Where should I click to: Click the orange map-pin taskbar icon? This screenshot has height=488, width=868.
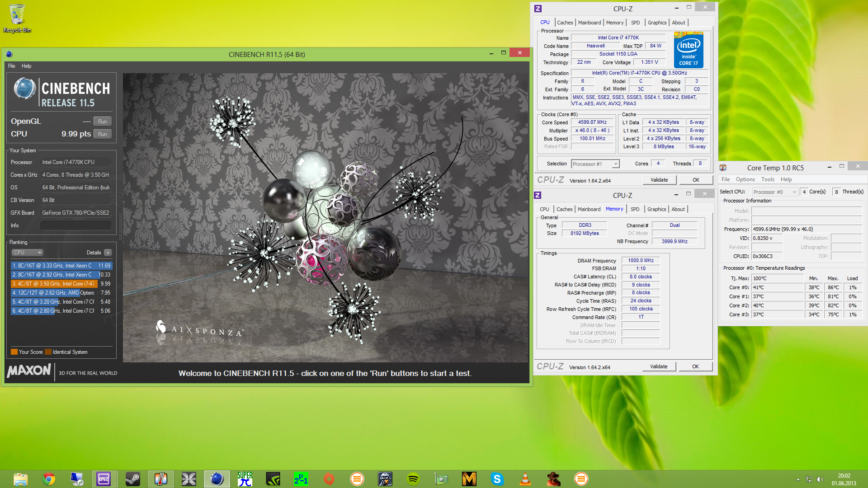click(329, 479)
